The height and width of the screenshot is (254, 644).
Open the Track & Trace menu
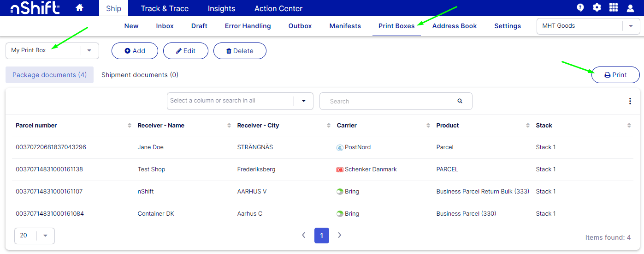[165, 8]
